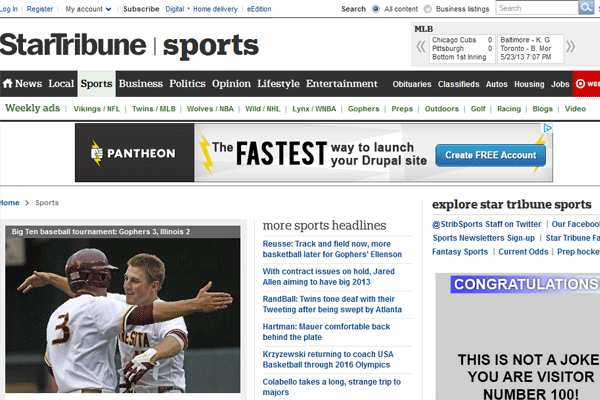Open the Jared Allen contract issues story
The width and height of the screenshot is (600, 400).
click(x=328, y=276)
